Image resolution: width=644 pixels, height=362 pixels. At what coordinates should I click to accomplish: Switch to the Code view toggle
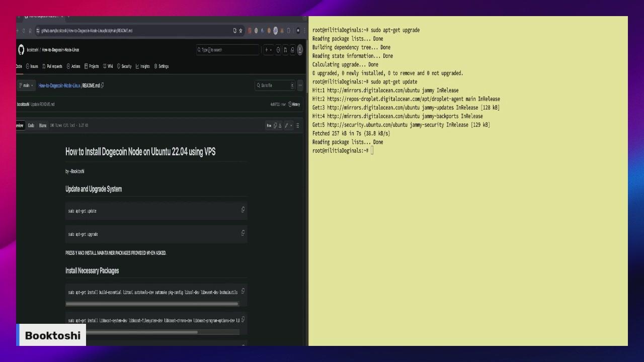click(31, 126)
